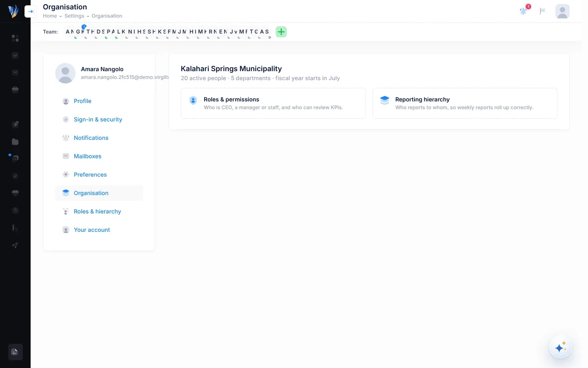Open the bar chart icon in sidebar
Image resolution: width=588 pixels, height=368 pixels.
(15, 228)
